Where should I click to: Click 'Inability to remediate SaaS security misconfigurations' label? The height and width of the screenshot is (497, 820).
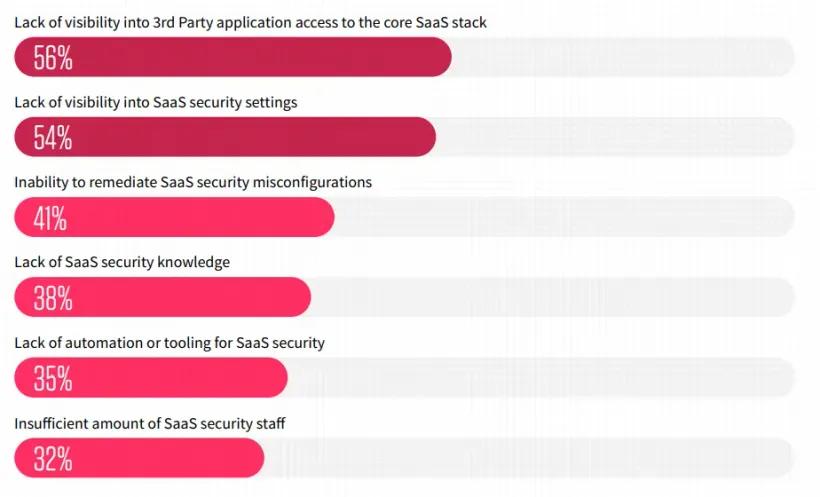[193, 182]
